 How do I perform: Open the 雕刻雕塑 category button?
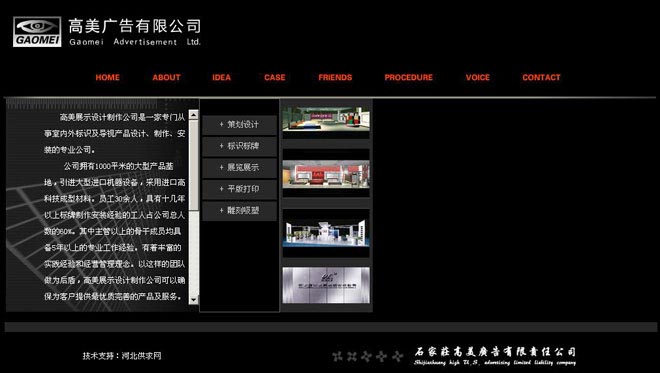pos(240,210)
